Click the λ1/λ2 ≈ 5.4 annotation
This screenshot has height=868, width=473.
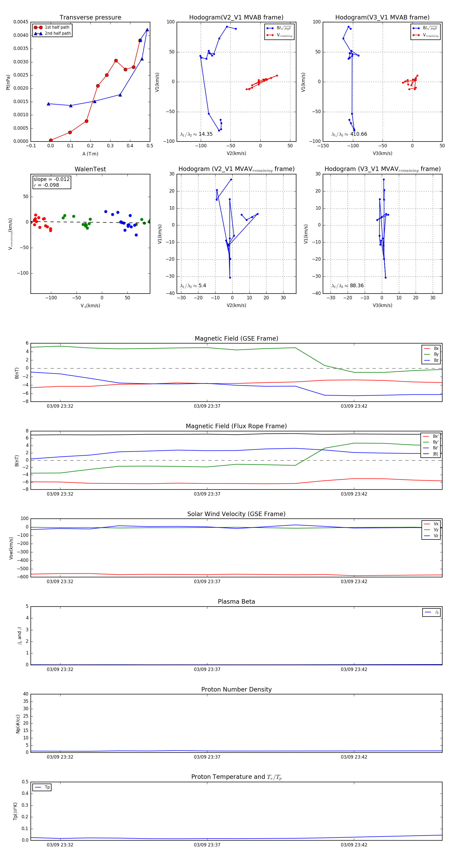[x=193, y=286]
